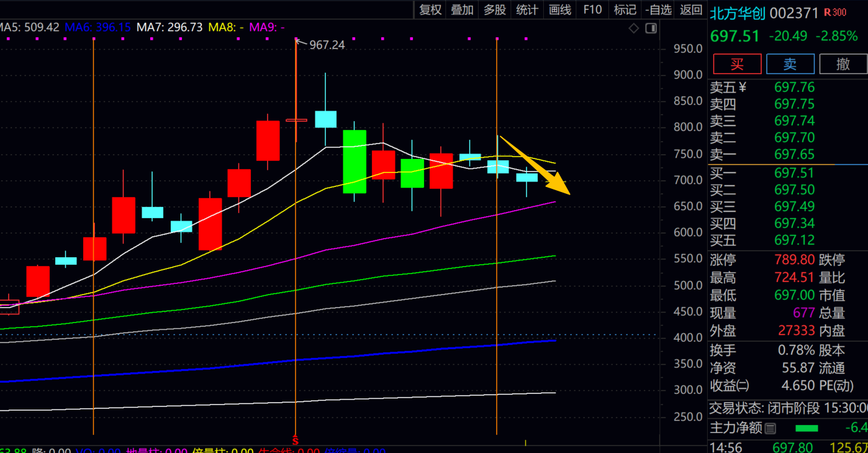Image resolution: width=868 pixels, height=453 pixels.
Task: Toggle the side panel layout icon
Action: tap(651, 28)
